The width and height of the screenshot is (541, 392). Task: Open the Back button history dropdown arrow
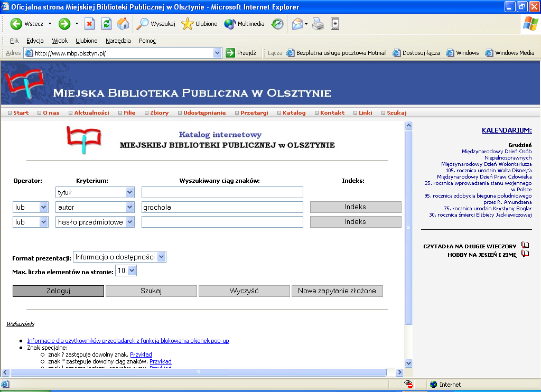pyautogui.click(x=50, y=24)
